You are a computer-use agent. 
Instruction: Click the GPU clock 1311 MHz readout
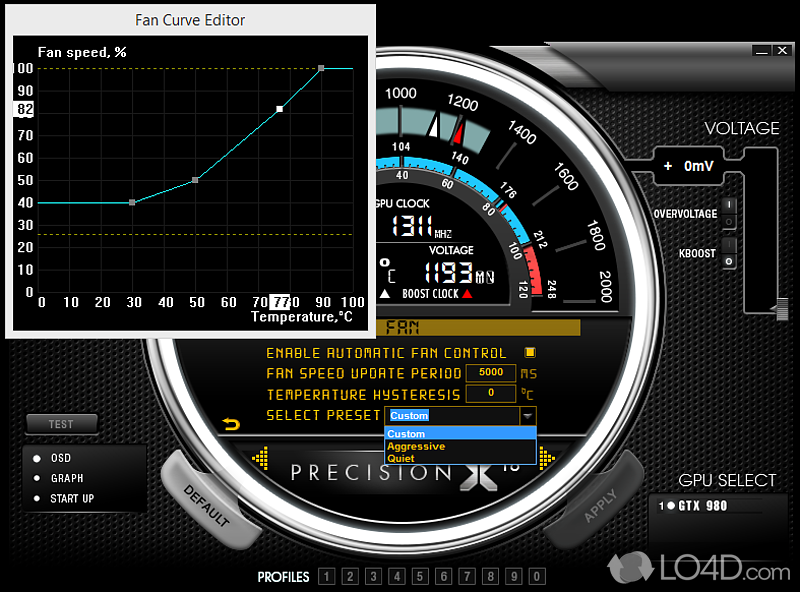coord(421,226)
